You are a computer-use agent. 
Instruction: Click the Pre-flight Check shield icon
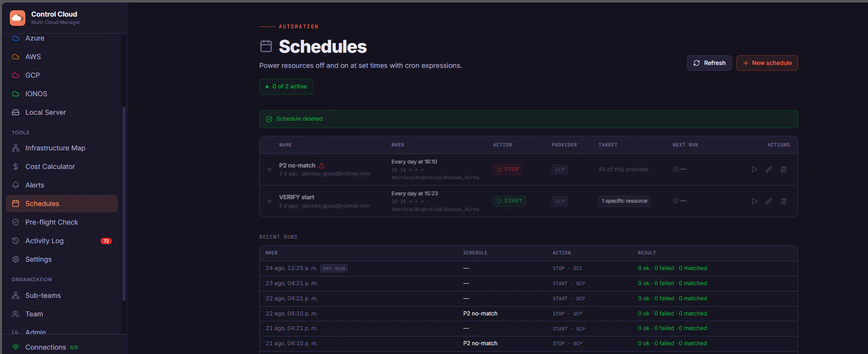click(x=16, y=222)
